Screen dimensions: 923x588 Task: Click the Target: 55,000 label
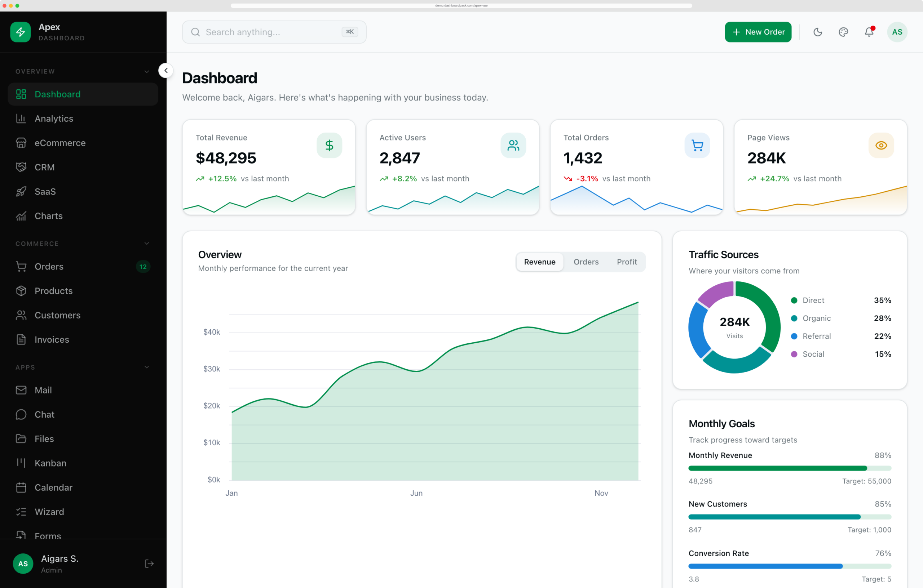pos(867,481)
